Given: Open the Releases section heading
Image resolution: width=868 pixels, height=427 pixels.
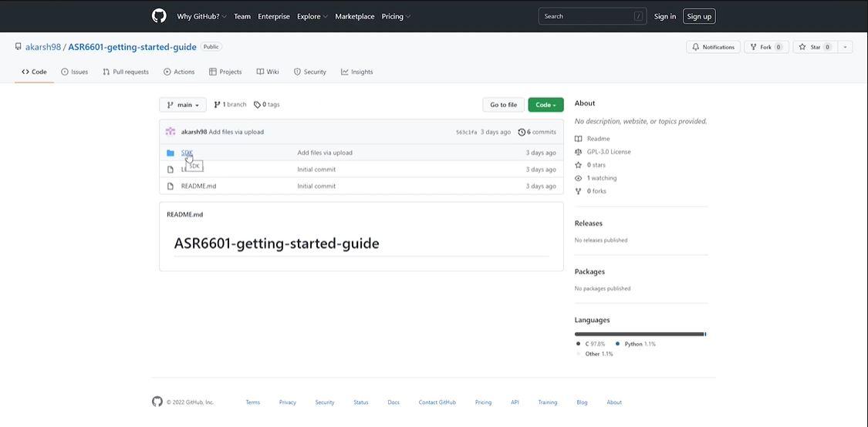Looking at the screenshot, I should click(589, 224).
